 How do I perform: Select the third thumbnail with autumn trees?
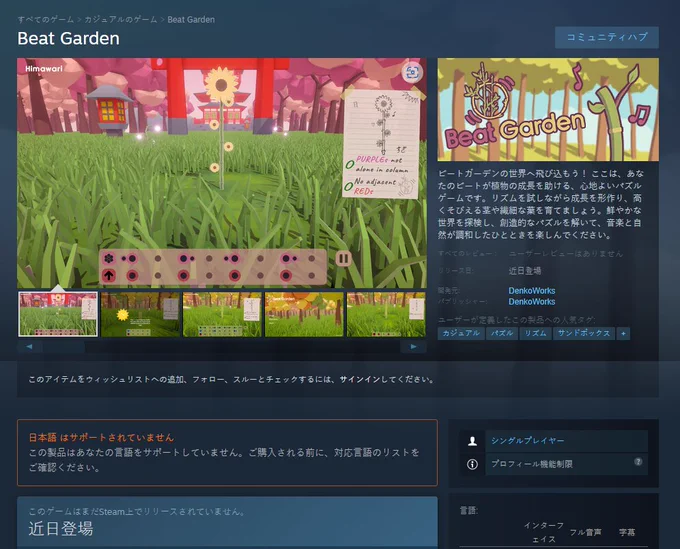coord(222,314)
